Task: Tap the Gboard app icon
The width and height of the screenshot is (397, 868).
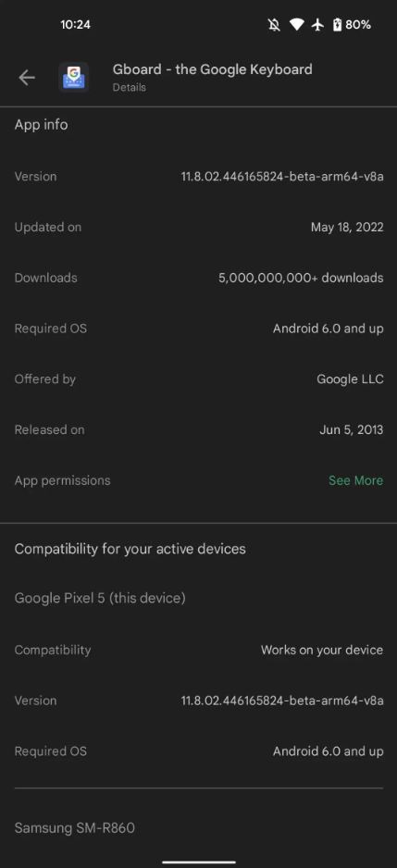Action: click(74, 78)
